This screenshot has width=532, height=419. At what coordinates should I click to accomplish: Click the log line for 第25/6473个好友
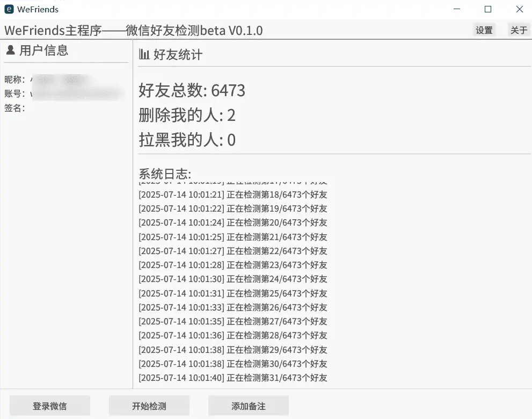click(233, 293)
